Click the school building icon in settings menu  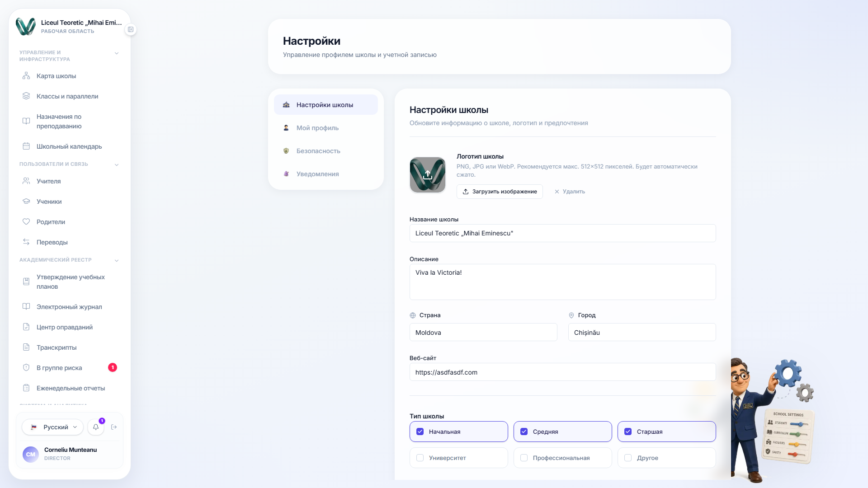(x=286, y=105)
